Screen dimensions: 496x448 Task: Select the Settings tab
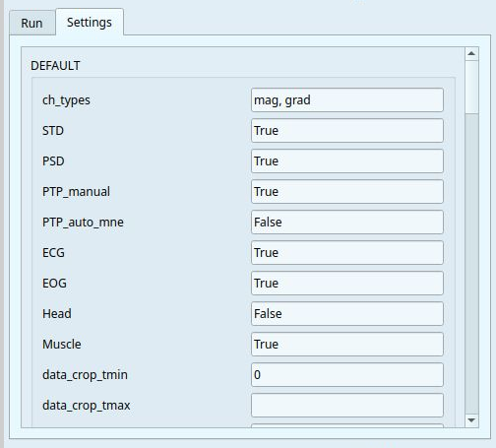coord(90,22)
